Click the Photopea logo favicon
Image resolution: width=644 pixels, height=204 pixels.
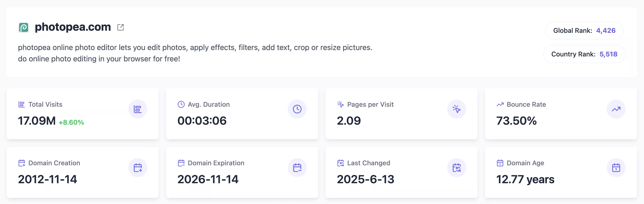24,27
